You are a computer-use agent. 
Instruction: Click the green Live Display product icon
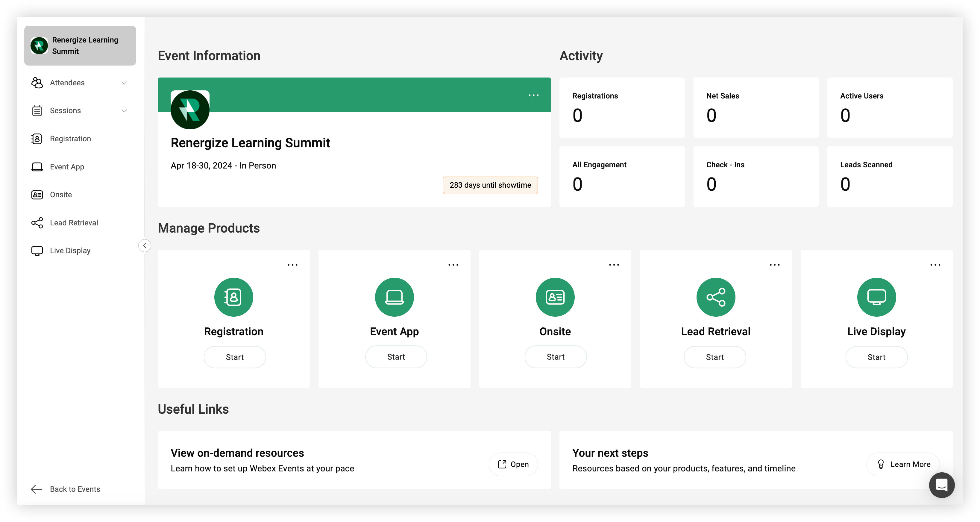(876, 297)
